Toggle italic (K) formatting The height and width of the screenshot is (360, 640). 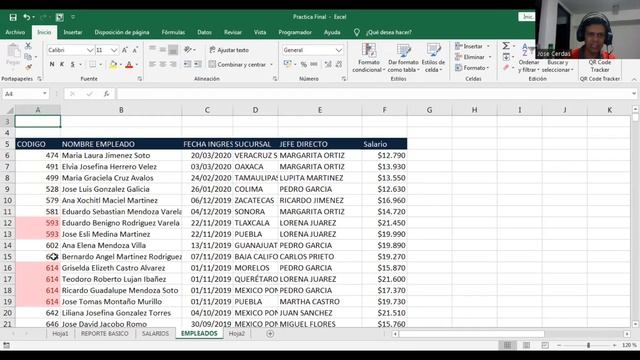click(62, 64)
